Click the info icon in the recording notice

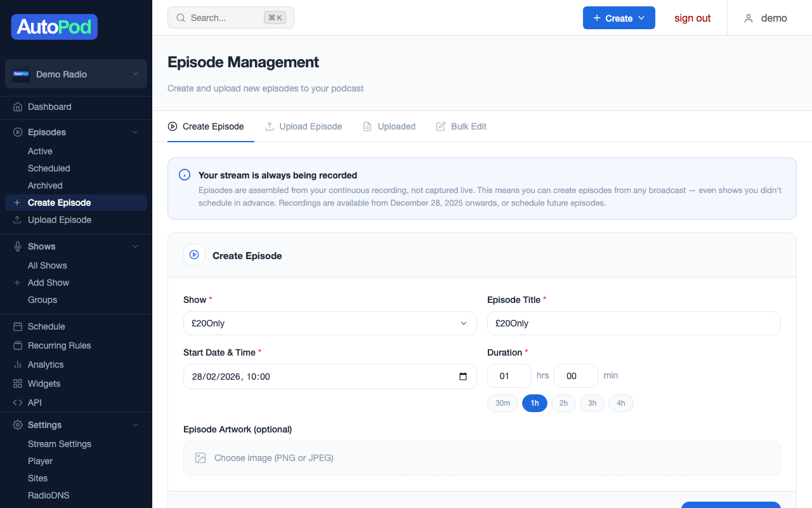click(x=184, y=174)
